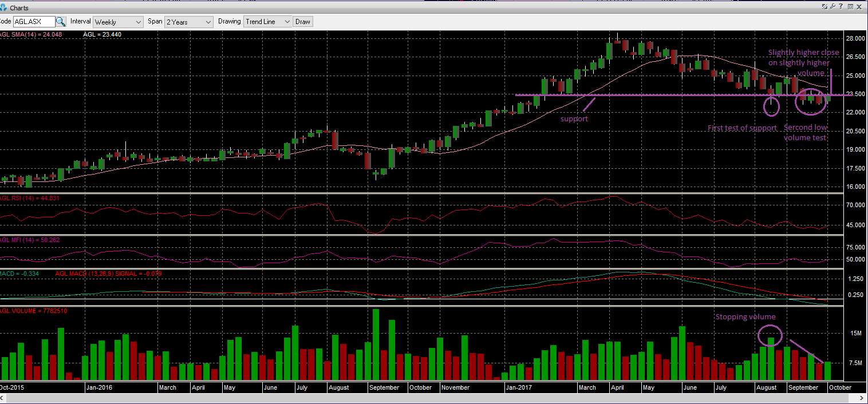Click the detach window icon in title bar
The height and width of the screenshot is (404, 868).
[824, 7]
